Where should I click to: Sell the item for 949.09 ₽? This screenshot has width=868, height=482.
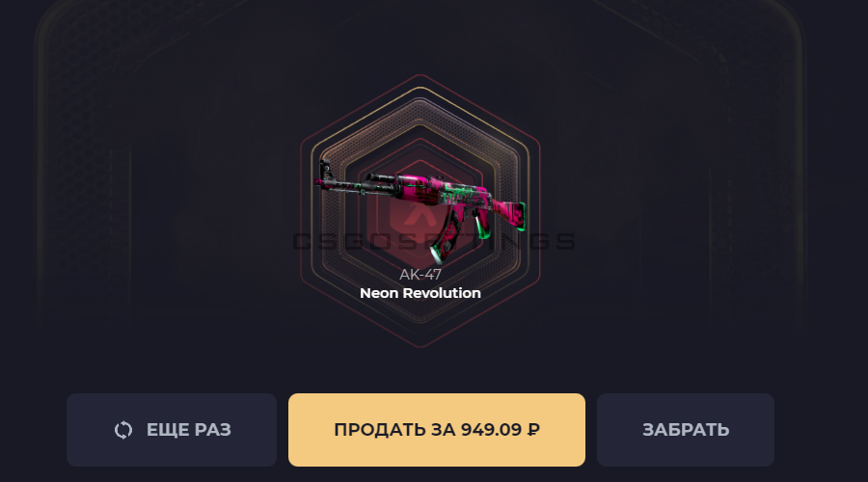[x=437, y=430]
